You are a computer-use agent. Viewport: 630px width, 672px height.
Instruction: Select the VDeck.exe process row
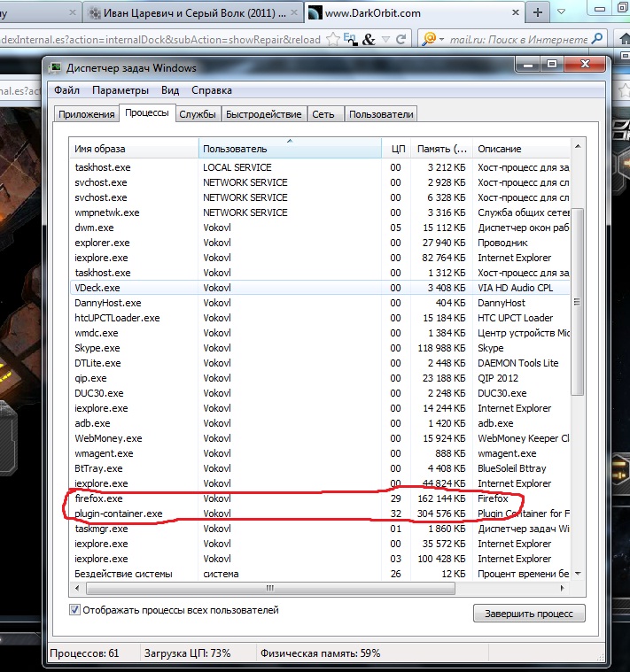(320, 288)
